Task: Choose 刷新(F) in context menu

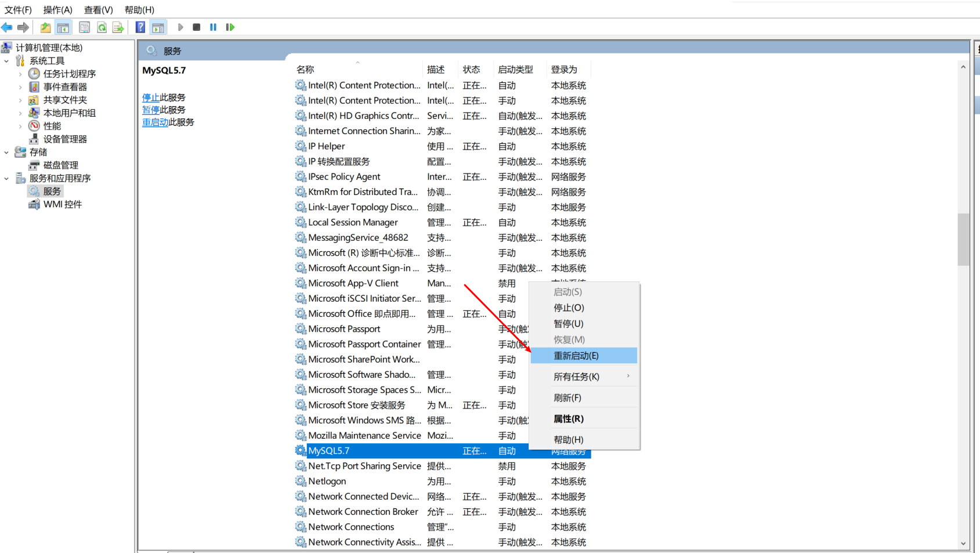Action: tap(584, 397)
